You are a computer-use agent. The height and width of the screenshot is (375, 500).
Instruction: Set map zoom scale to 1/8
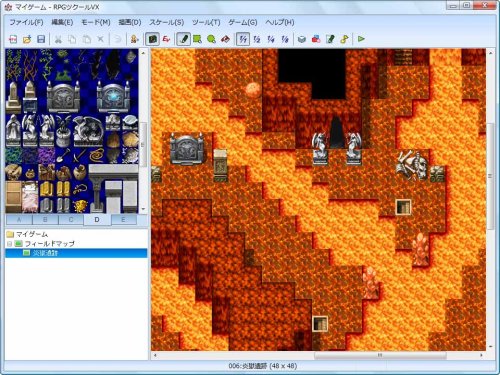pos(285,39)
